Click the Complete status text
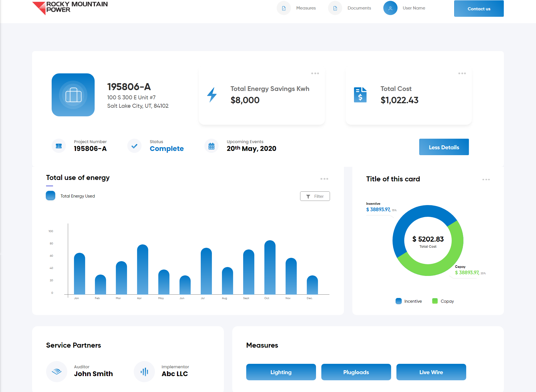This screenshot has height=392, width=536. click(x=167, y=149)
